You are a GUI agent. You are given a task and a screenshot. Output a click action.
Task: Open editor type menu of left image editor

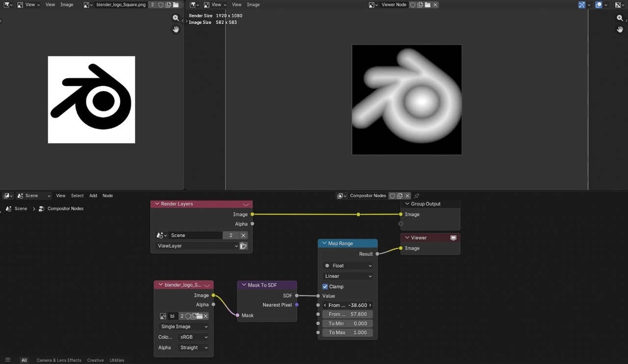click(x=8, y=5)
